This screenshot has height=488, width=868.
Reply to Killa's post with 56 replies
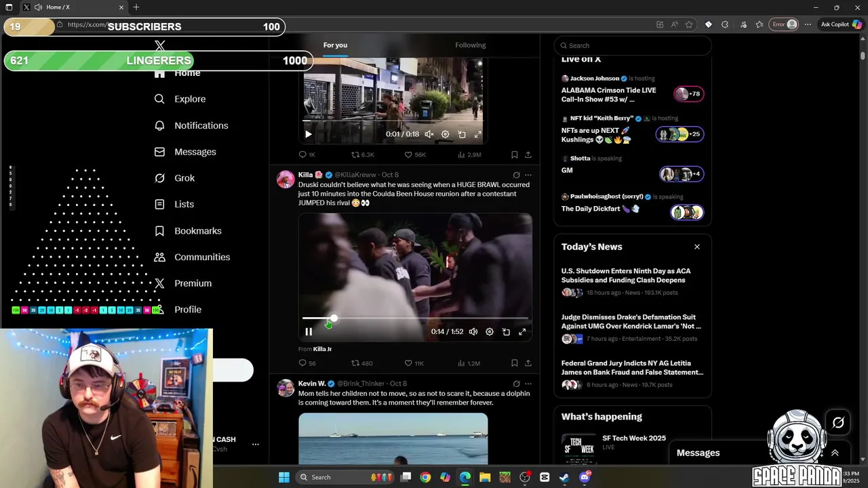(x=307, y=363)
